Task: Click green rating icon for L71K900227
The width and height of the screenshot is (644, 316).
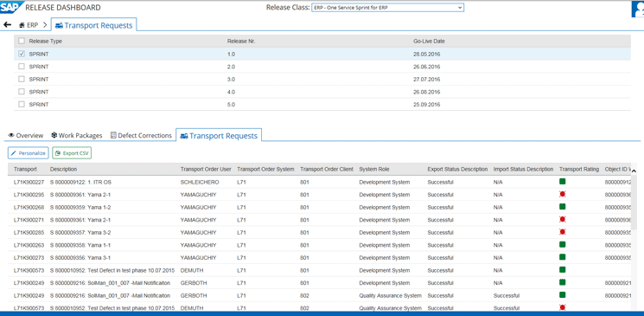Action: click(562, 182)
